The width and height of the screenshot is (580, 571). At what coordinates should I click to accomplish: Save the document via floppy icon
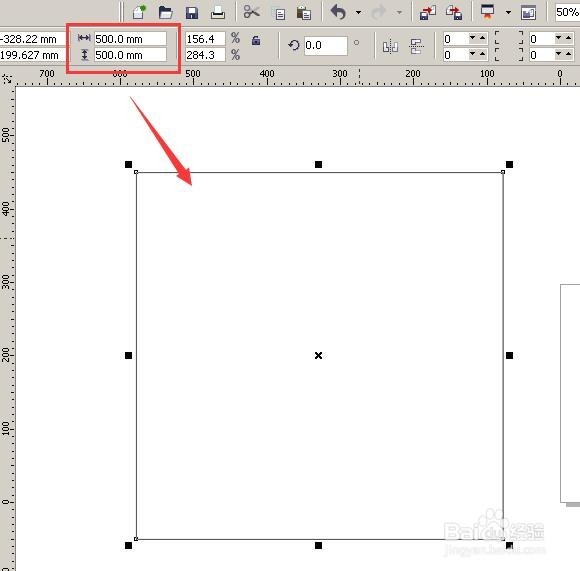pyautogui.click(x=192, y=13)
